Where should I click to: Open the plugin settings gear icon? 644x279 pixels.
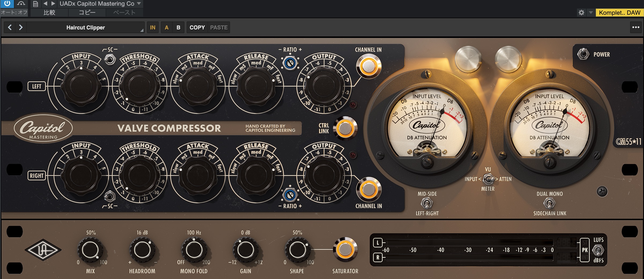point(582,12)
